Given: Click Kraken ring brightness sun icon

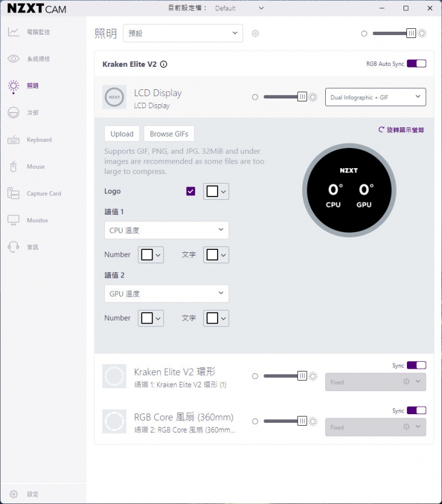Looking at the screenshot, I should (x=313, y=376).
